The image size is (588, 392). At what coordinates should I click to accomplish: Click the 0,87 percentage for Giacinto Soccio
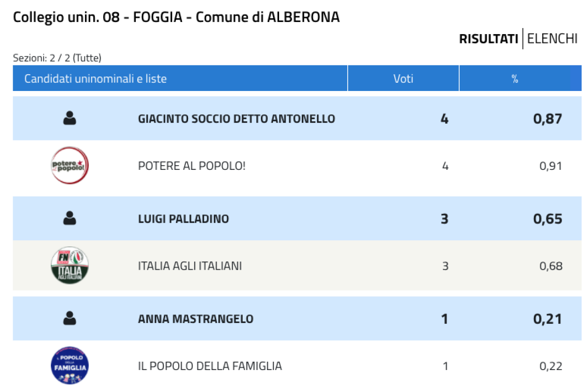tap(548, 119)
